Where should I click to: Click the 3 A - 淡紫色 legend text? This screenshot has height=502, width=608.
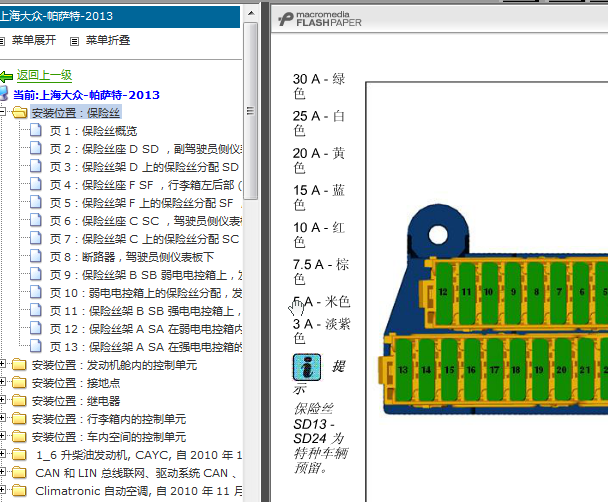(x=321, y=331)
